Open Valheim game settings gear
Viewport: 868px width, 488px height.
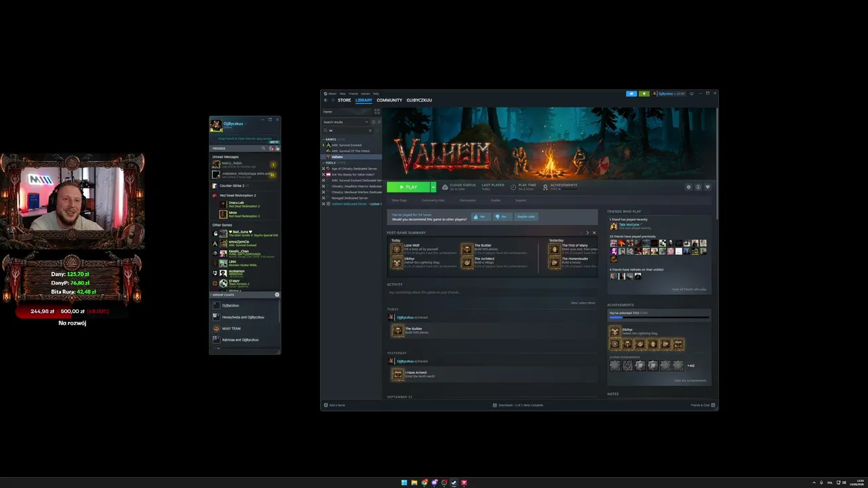(x=688, y=187)
